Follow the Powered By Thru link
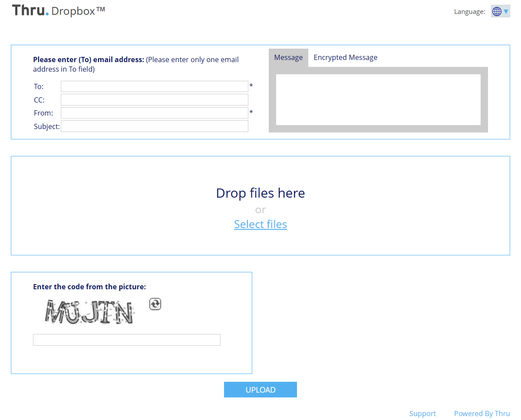Image resolution: width=521 pixels, height=420 pixels. pyautogui.click(x=481, y=413)
